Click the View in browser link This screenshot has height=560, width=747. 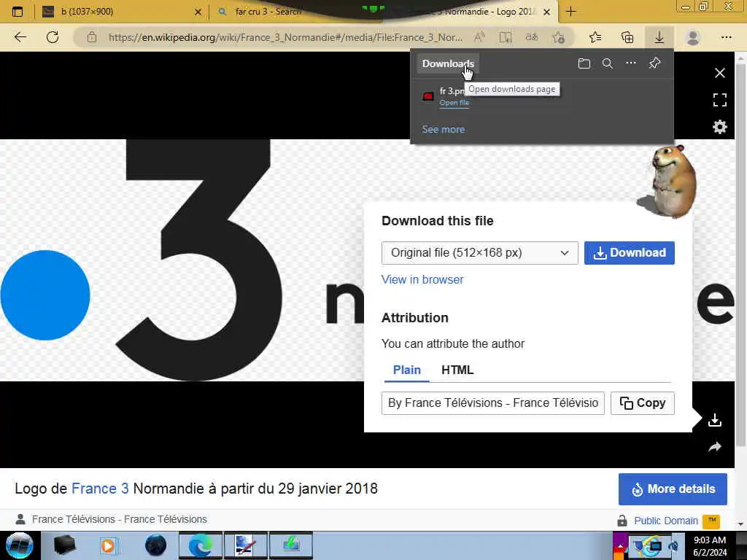(422, 279)
